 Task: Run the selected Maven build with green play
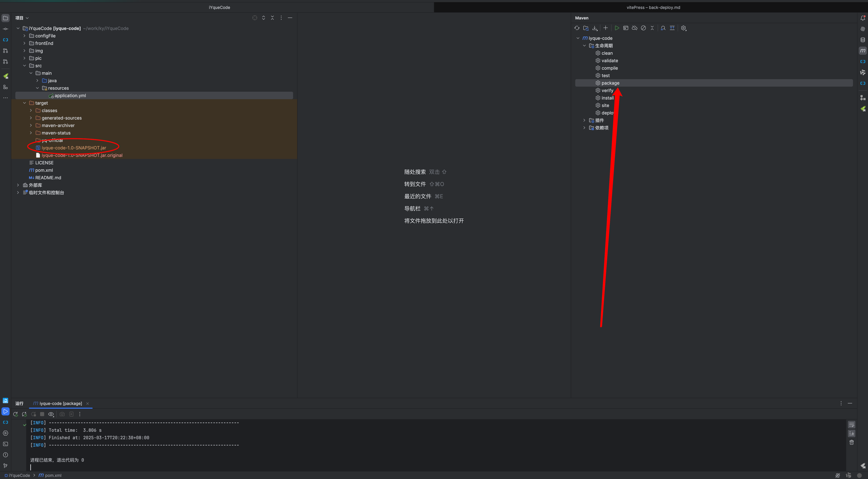[x=617, y=28]
